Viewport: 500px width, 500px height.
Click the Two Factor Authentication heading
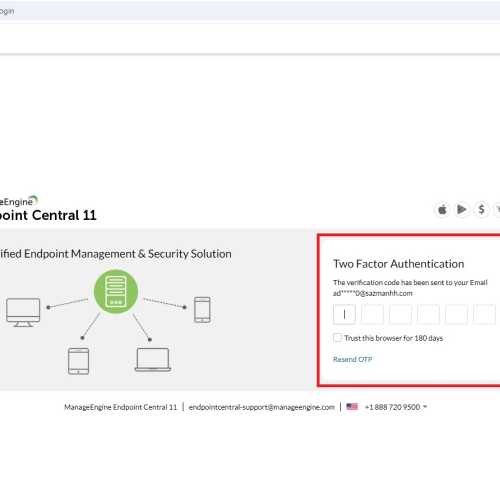point(399,264)
